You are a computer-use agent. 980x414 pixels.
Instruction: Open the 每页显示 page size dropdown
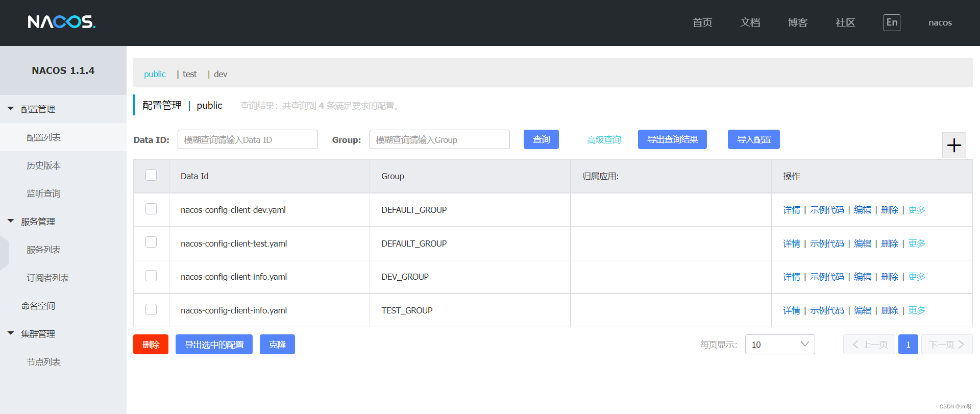[x=780, y=345]
